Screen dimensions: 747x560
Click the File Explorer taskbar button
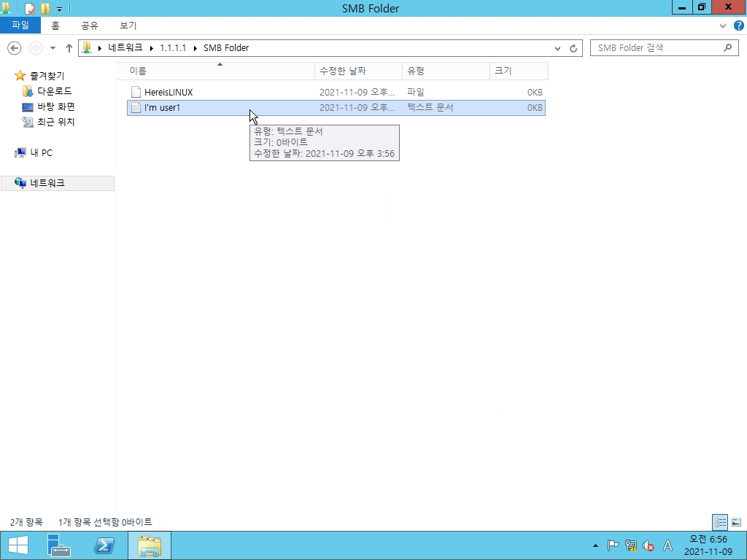tap(150, 545)
